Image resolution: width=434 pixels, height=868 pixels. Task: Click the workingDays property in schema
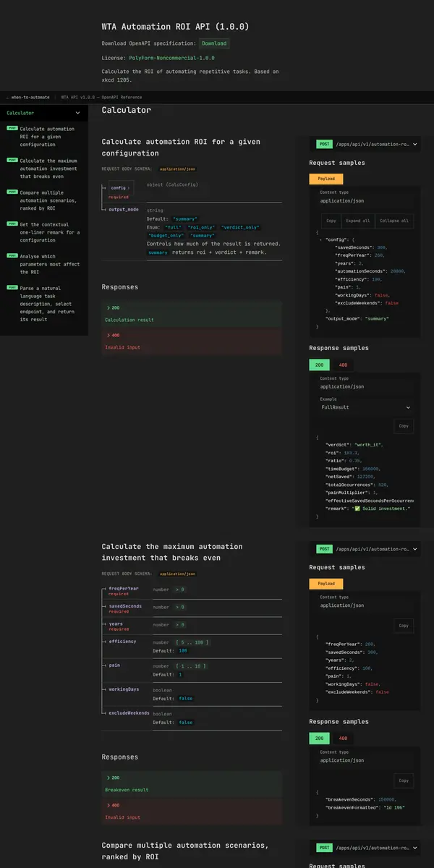click(x=124, y=689)
